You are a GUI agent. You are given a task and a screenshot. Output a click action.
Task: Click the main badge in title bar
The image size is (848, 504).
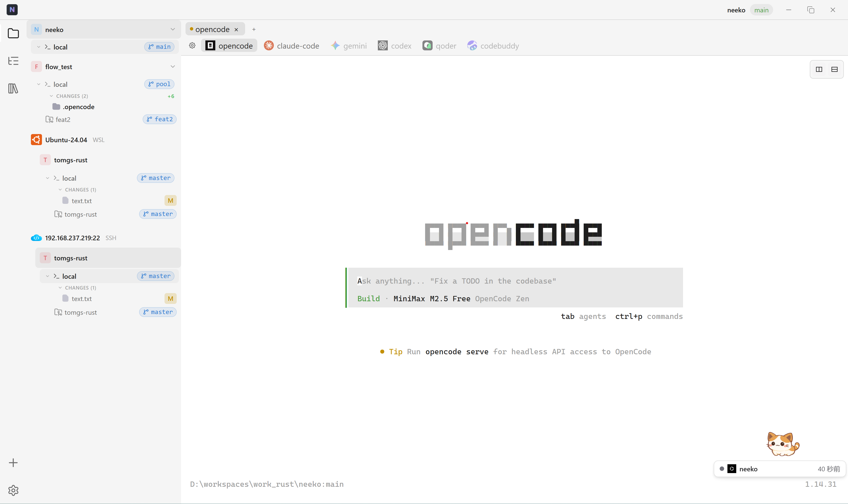click(x=761, y=10)
